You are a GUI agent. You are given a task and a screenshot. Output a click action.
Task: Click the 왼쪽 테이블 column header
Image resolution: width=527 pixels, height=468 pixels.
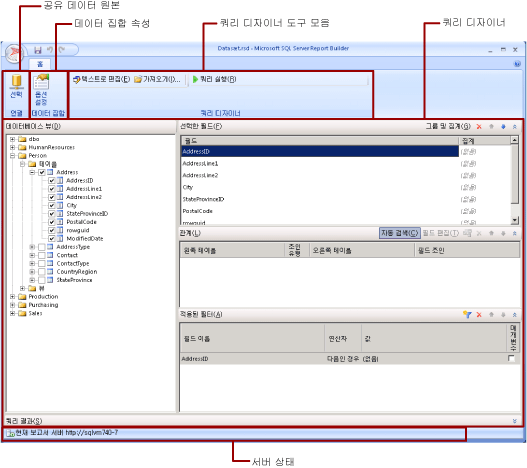[232, 250]
